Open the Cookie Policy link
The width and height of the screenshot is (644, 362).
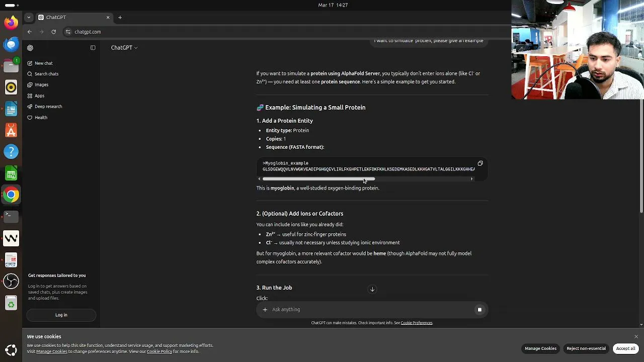coord(159,351)
